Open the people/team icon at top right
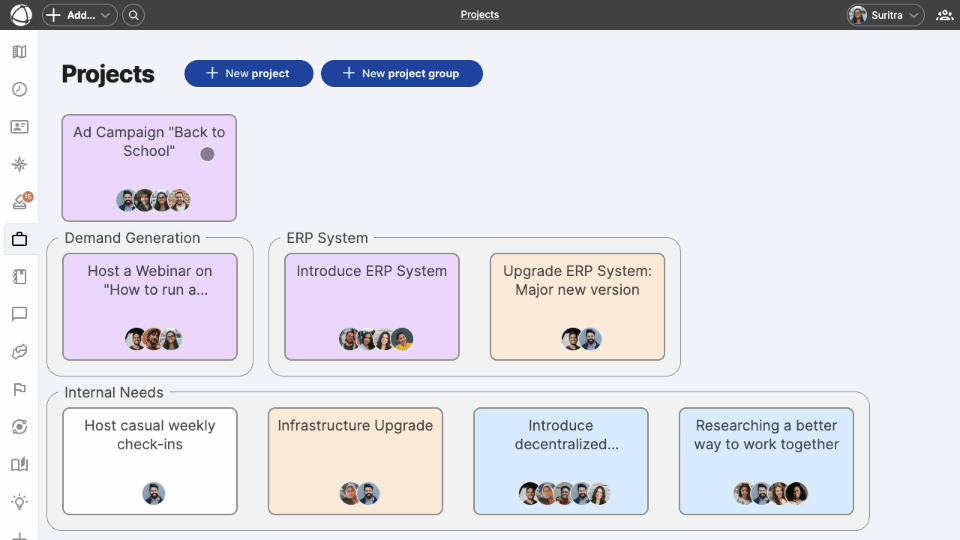 (944, 15)
